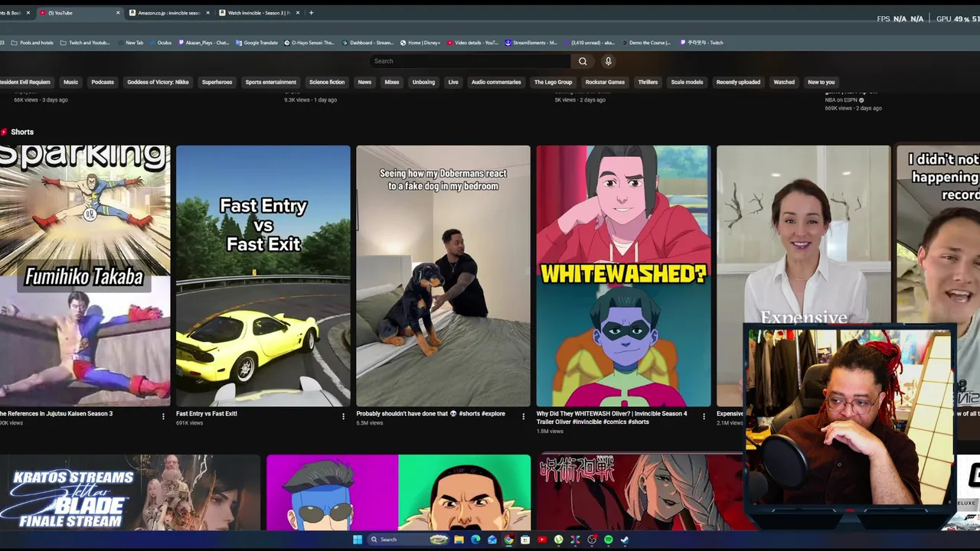This screenshot has width=980, height=551.
Task: Select Sports entertainment filter chip
Action: [271, 82]
